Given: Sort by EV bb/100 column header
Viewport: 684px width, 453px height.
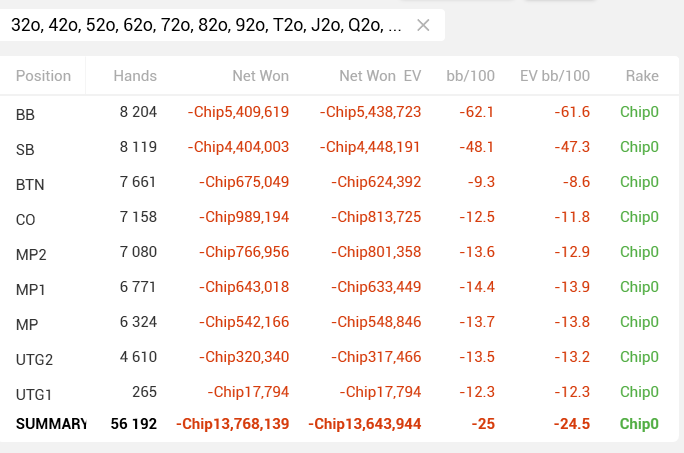Looking at the screenshot, I should 555,76.
